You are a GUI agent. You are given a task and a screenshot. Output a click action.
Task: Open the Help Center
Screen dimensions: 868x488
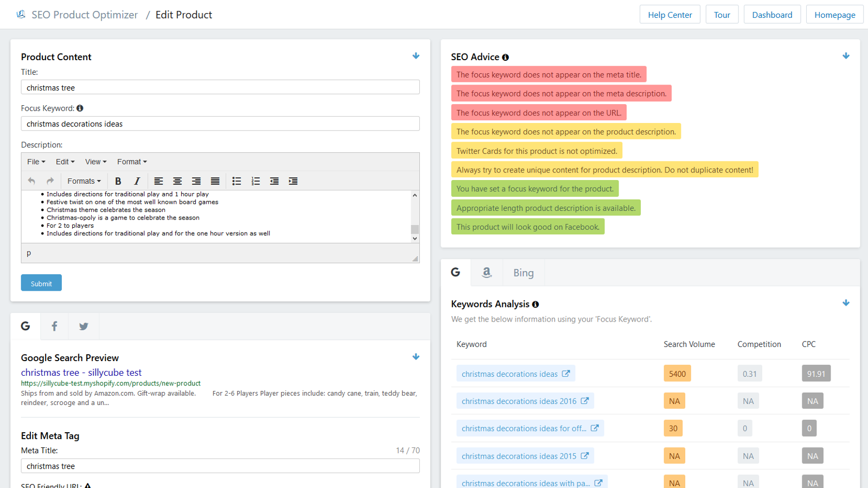[670, 15]
